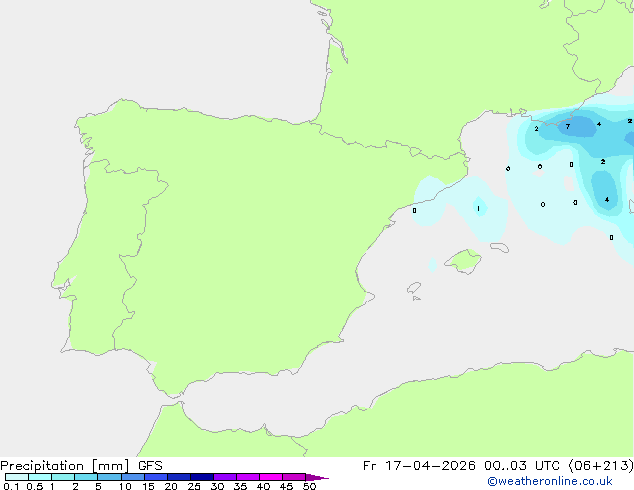Click the legend label '35'
Image resolution: width=634 pixels, height=490 pixels.
(240, 486)
